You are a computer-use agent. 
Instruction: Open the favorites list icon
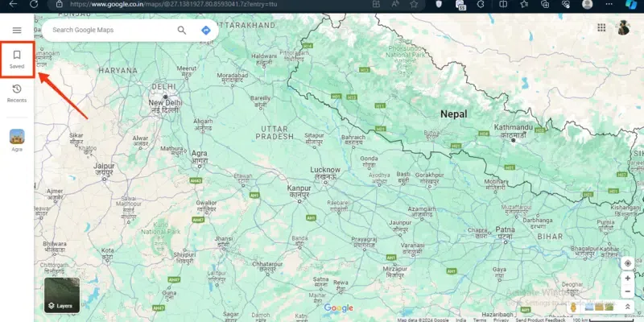[524, 4]
